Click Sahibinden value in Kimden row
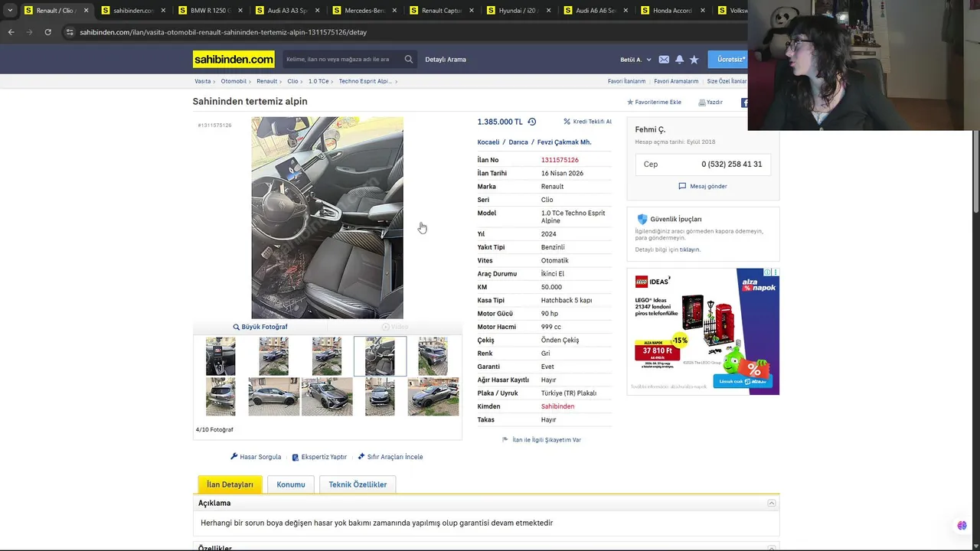The height and width of the screenshot is (551, 980). pyautogui.click(x=557, y=406)
